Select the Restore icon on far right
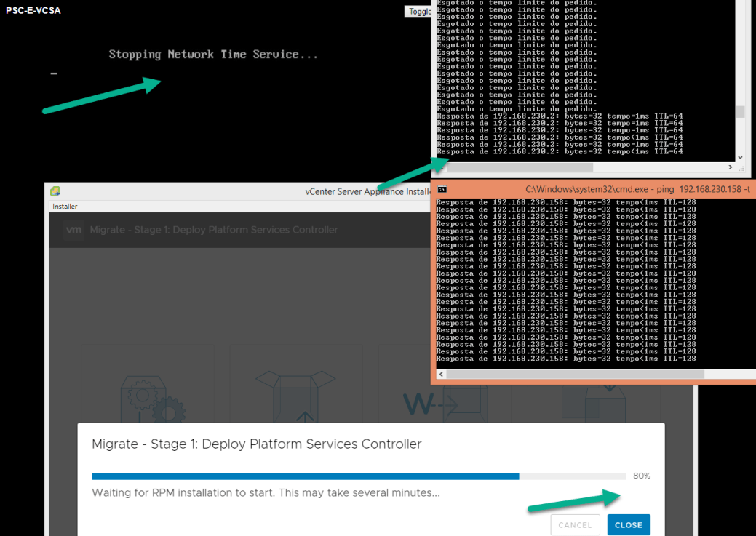Screen dimensions: 756x536 (597, 402)
